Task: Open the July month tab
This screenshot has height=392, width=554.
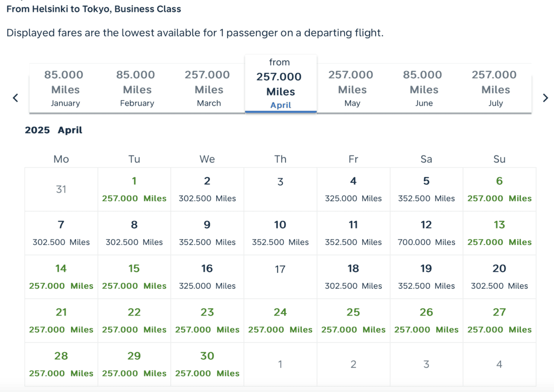Action: tap(496, 89)
